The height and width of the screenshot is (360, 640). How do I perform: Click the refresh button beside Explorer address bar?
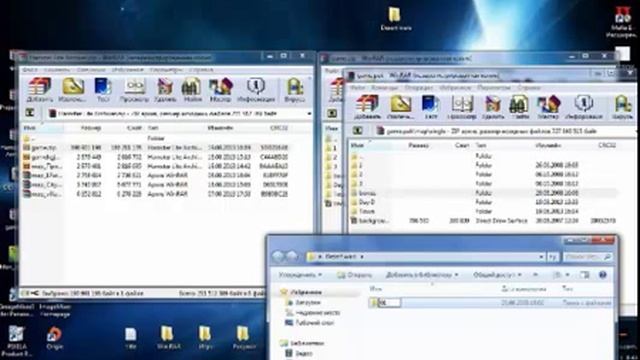point(553,257)
